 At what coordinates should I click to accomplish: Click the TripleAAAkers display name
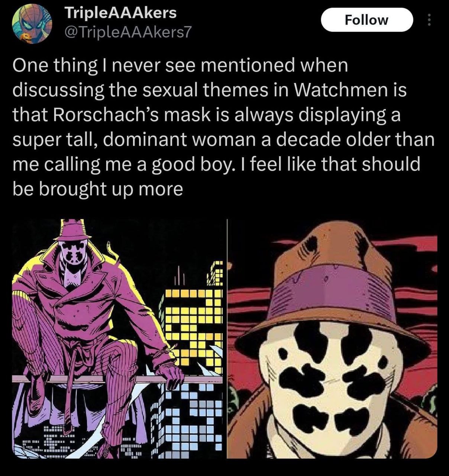tap(120, 13)
